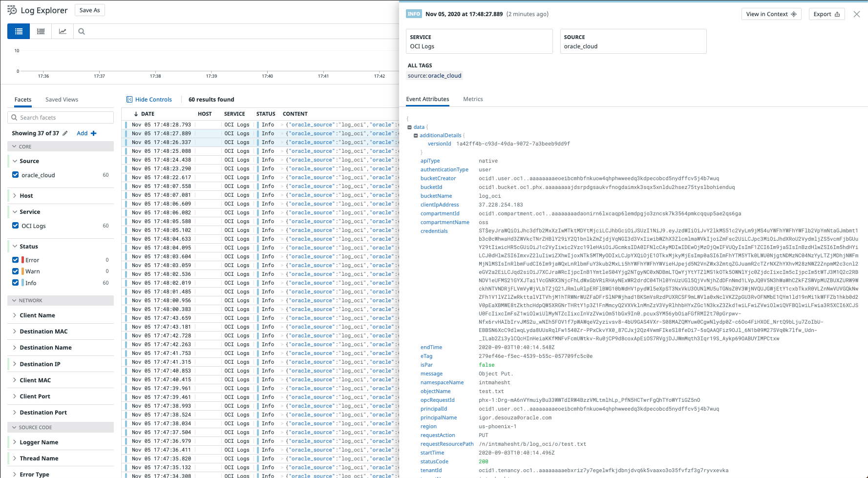Screen dimensions: 868x478
Task: Expand the Destination Port facet
Action: (x=15, y=413)
